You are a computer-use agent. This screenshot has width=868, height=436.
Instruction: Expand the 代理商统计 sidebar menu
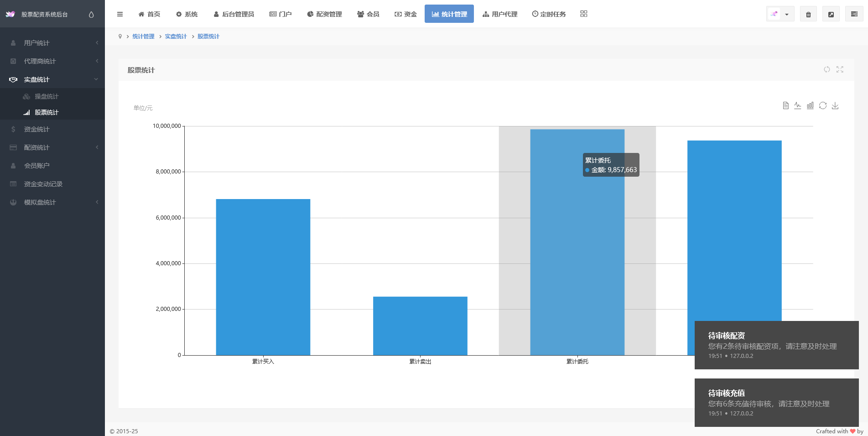point(52,61)
